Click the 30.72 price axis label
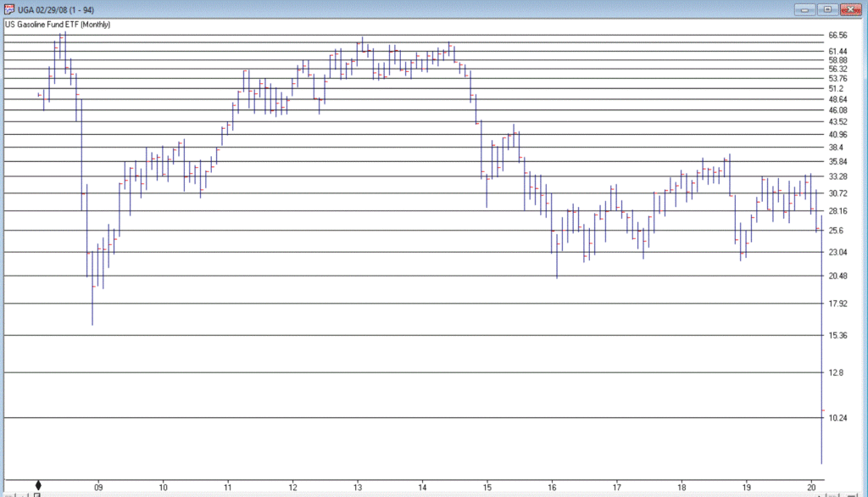868x497 pixels. (x=837, y=193)
